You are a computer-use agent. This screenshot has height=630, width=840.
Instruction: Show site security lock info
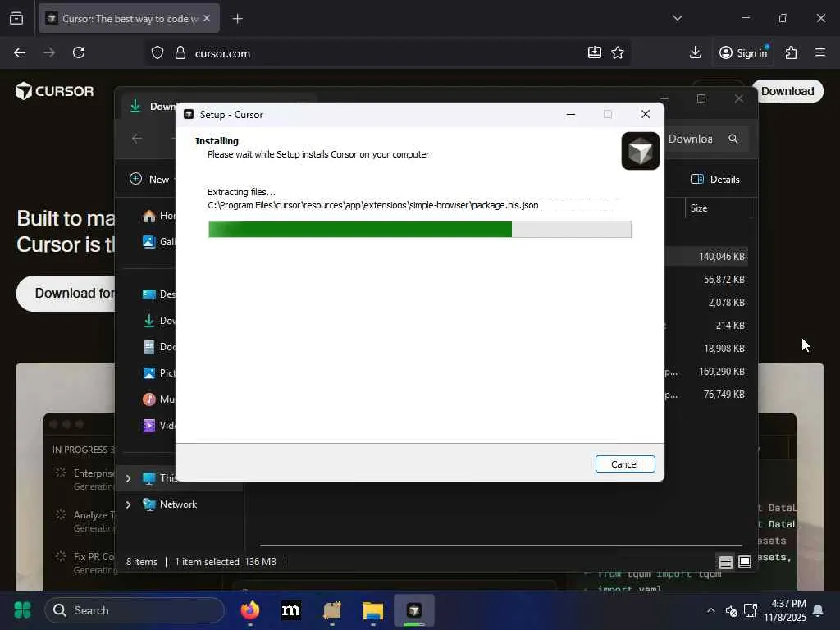(180, 53)
